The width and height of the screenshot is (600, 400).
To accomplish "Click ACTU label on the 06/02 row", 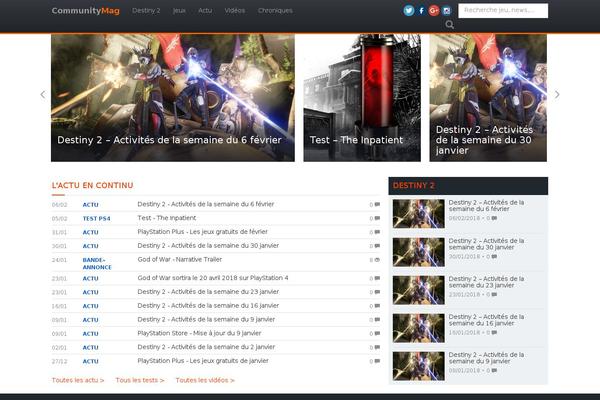I will point(91,205).
